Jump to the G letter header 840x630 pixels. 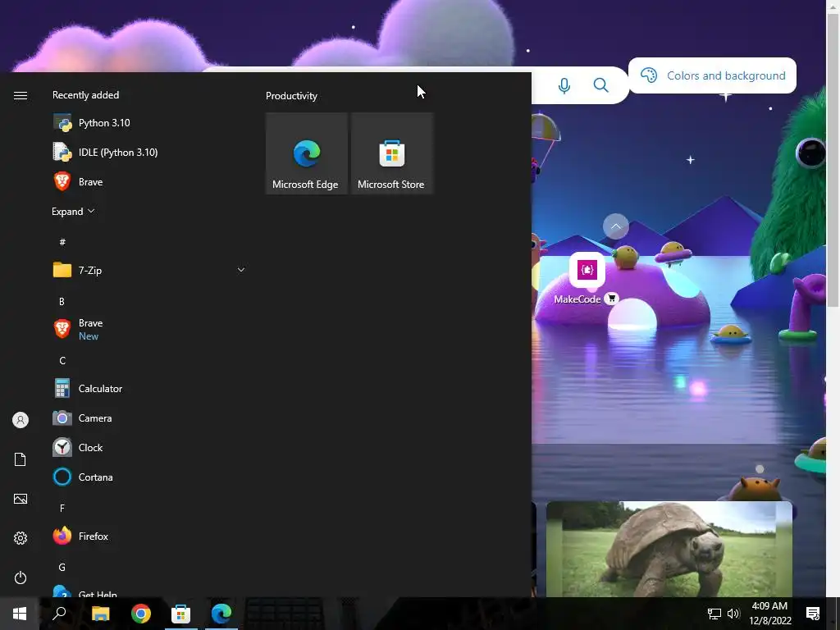click(x=62, y=567)
